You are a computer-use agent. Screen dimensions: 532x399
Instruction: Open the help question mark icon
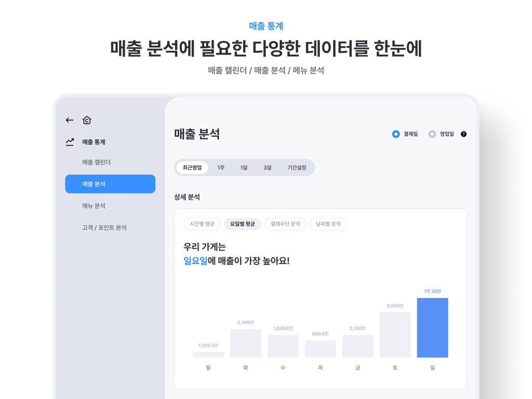tap(463, 134)
